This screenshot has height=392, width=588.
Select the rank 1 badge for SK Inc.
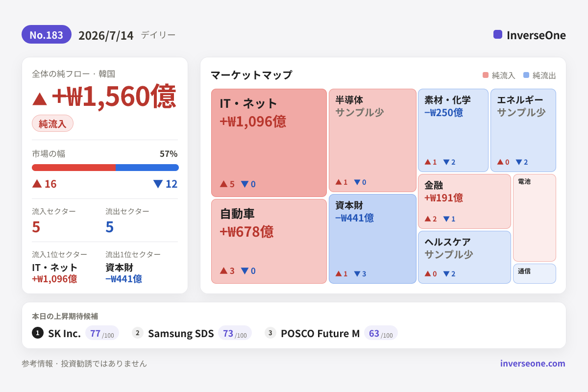[38, 333]
